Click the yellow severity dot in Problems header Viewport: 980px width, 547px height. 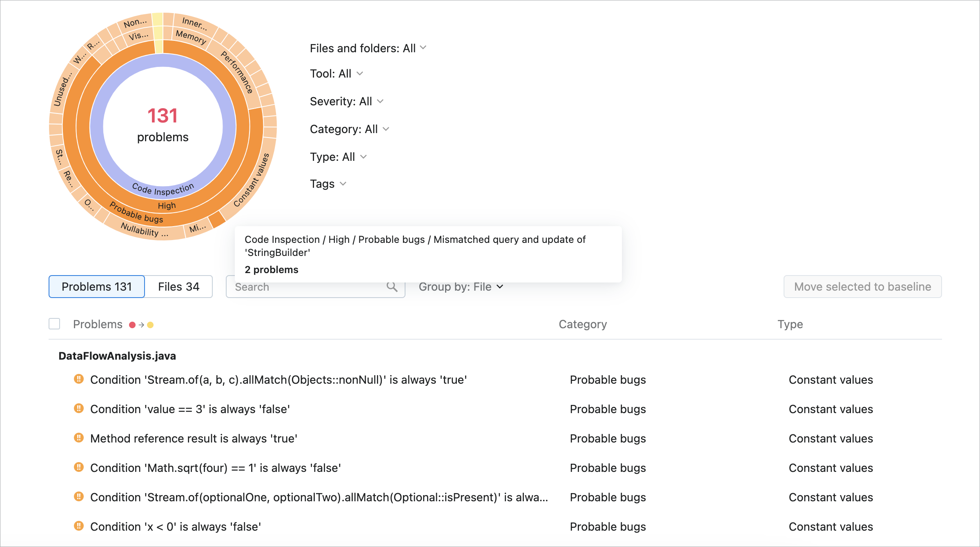click(x=150, y=325)
